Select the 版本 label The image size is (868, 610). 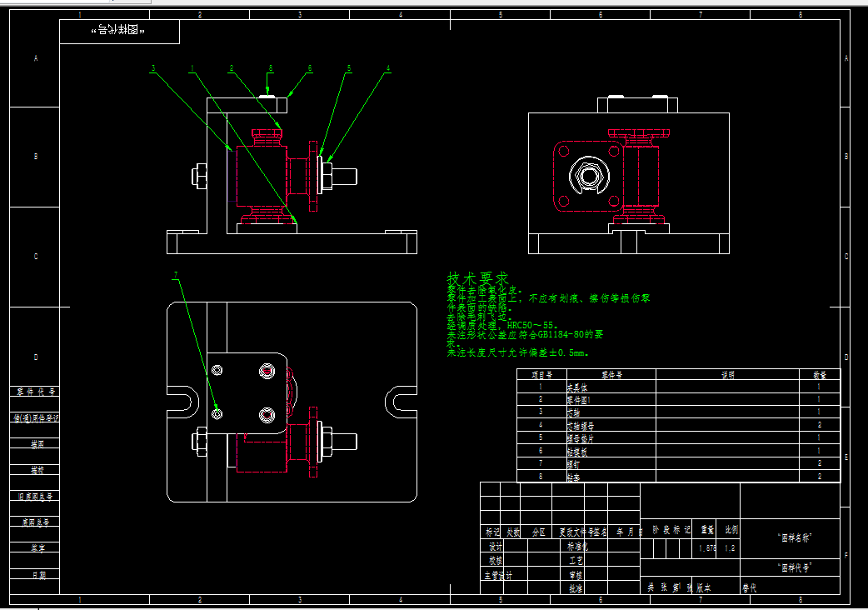click(704, 587)
